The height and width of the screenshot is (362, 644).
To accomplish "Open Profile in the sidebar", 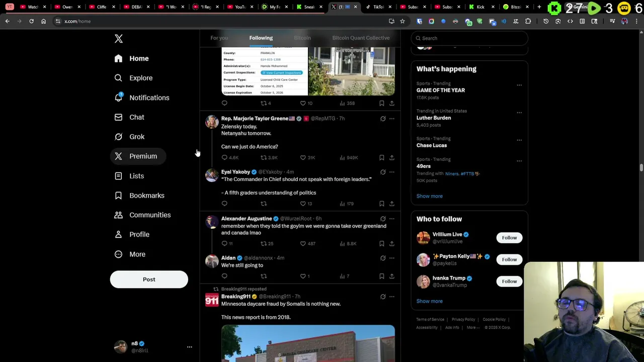I will click(132, 234).
